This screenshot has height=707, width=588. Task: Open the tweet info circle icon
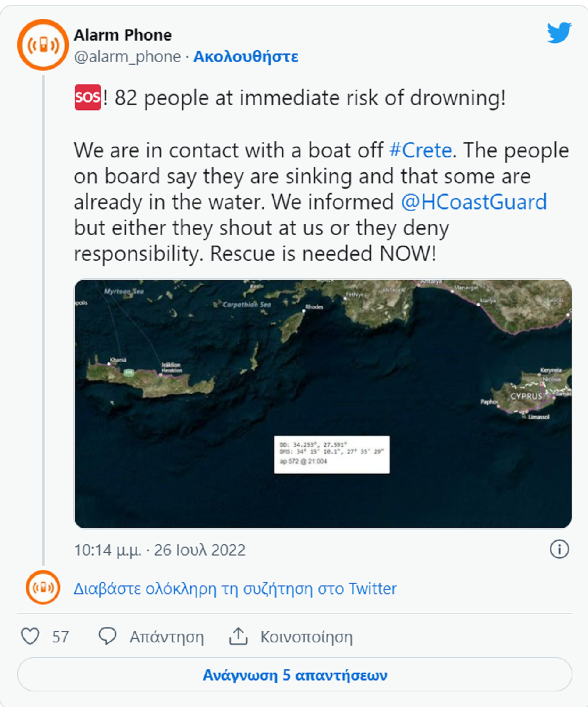[559, 549]
